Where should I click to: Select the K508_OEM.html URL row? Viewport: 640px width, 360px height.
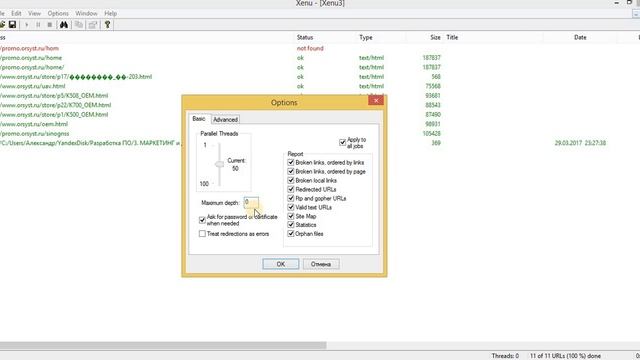point(54,96)
